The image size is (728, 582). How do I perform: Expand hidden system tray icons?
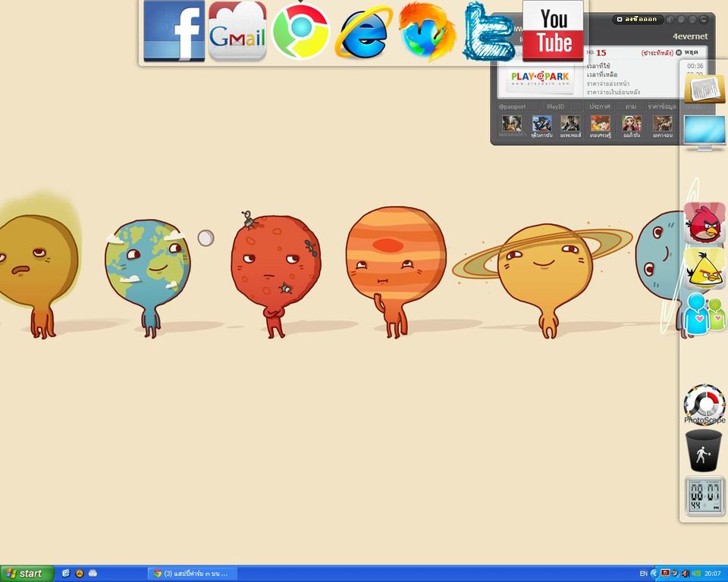654,574
